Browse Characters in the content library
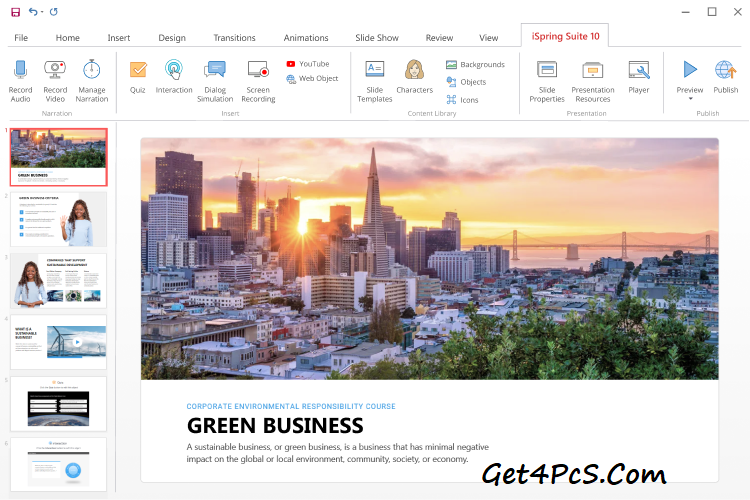 (414, 69)
